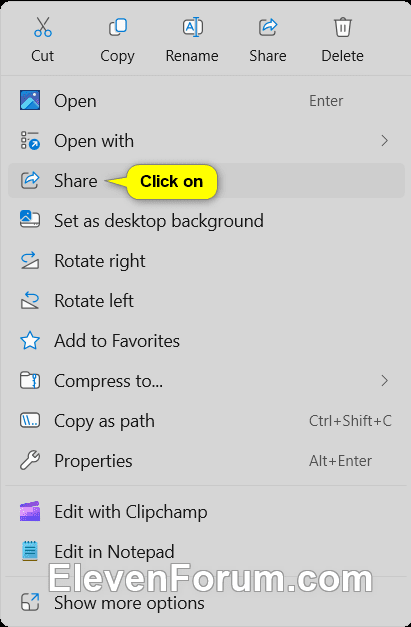Click the Delete trash can icon
Screen dimensions: 411x627
click(x=343, y=27)
